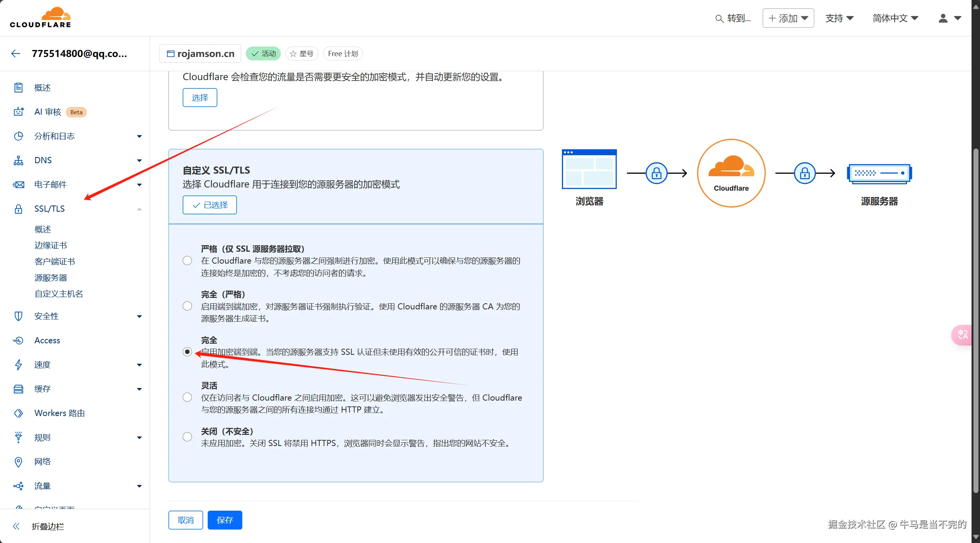Open 源服务器 submenu item
980x543 pixels.
[x=51, y=277]
